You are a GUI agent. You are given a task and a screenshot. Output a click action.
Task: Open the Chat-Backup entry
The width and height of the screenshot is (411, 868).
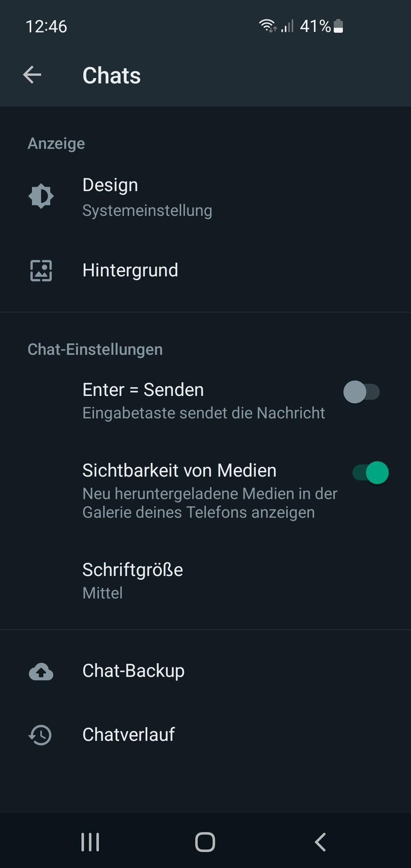205,671
